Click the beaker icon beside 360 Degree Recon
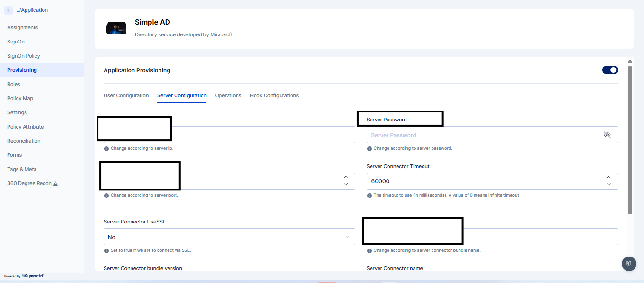Viewport: 644px width, 283px height. (55, 183)
